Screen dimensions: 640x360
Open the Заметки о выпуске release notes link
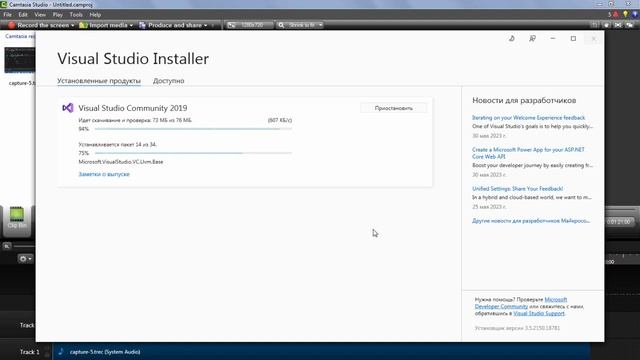click(104, 174)
